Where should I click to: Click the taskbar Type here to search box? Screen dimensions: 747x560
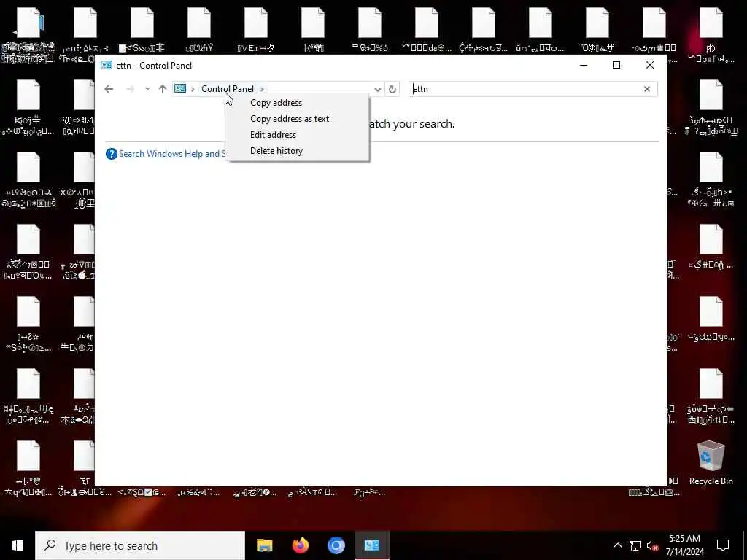coord(140,545)
